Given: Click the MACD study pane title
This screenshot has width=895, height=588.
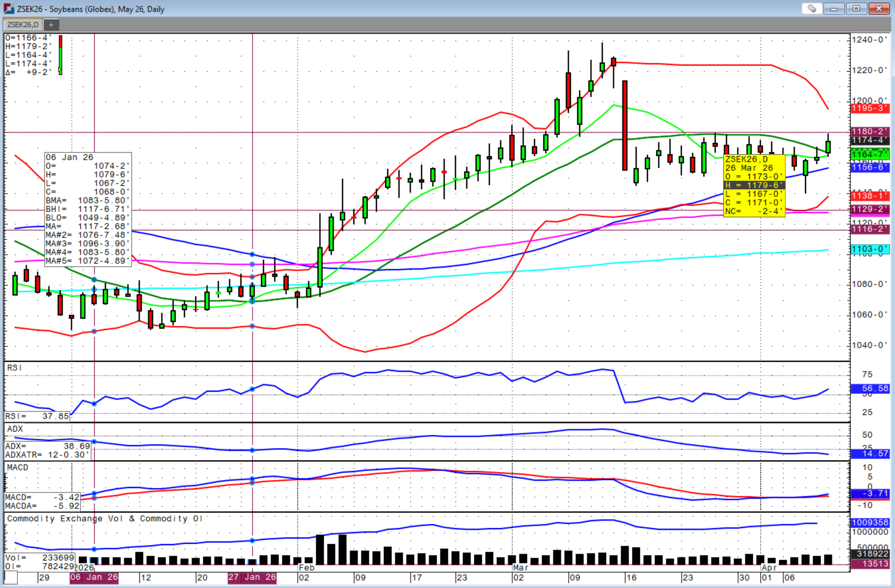Looking at the screenshot, I should 18,468.
